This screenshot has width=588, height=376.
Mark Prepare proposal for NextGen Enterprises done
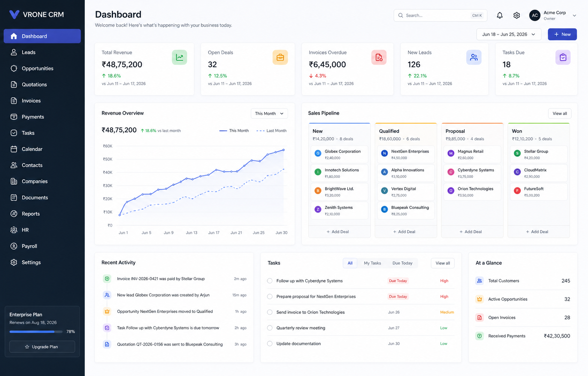pyautogui.click(x=270, y=297)
